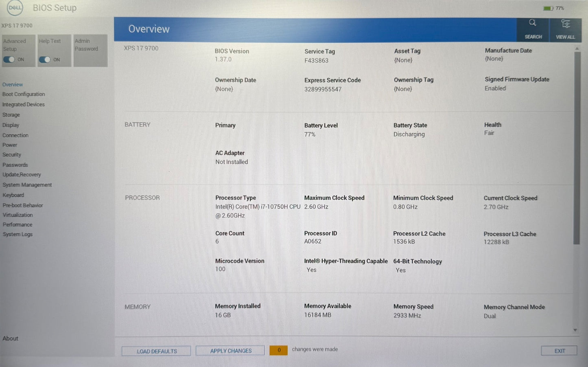Click the Dell logo icon

coord(15,8)
